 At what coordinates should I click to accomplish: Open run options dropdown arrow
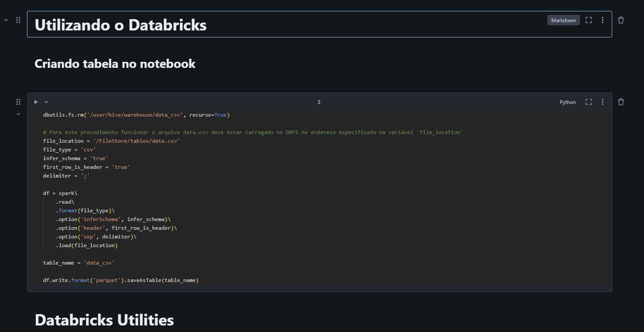click(46, 102)
